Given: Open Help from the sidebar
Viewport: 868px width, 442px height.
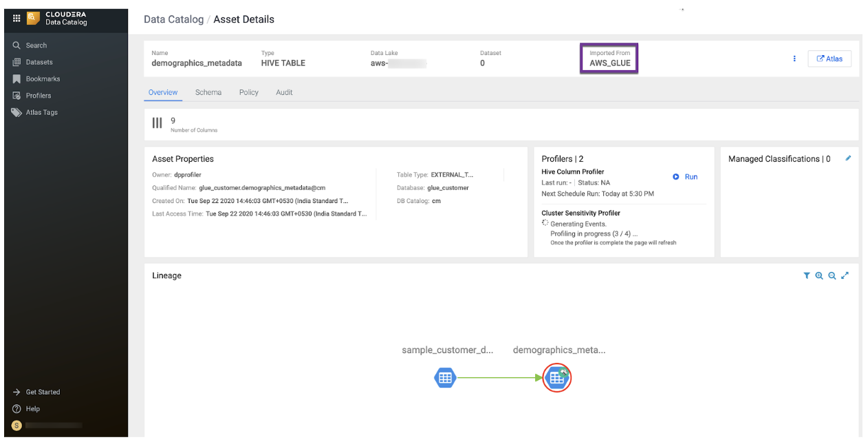Looking at the screenshot, I should [32, 409].
